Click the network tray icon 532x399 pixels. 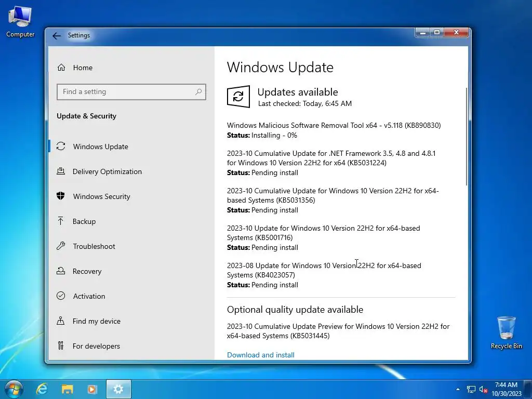(471, 390)
